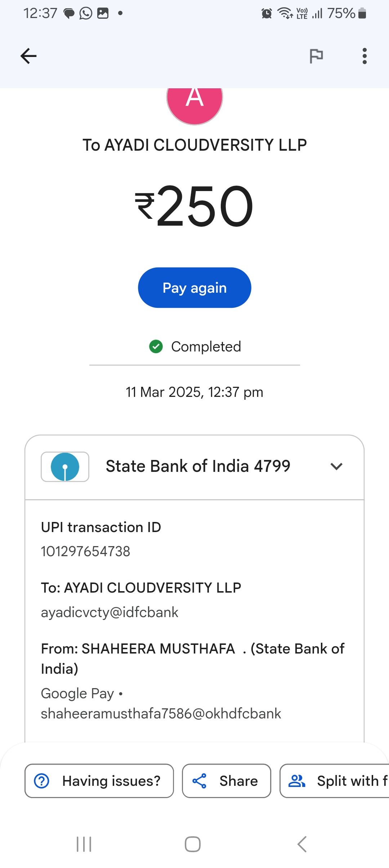
Task: Tap the ayadicvcty@idfcbank UPI address
Action: [x=109, y=612]
